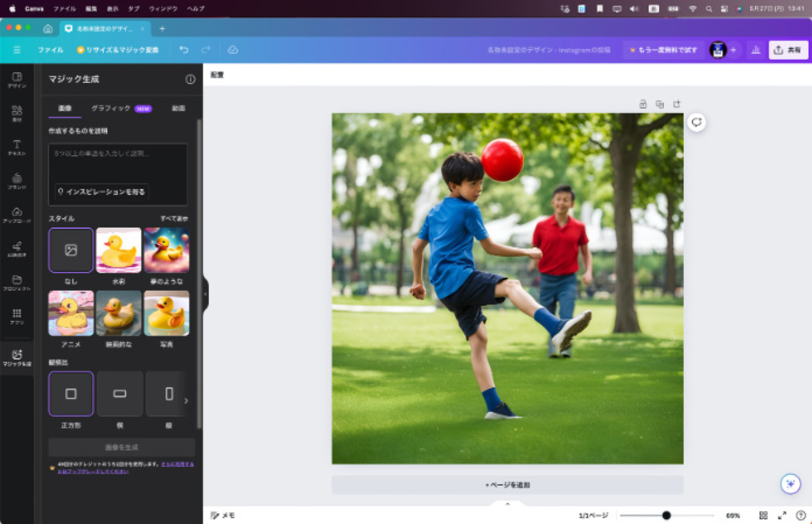
Task: Open the アップロード uploads panel
Action: click(17, 215)
